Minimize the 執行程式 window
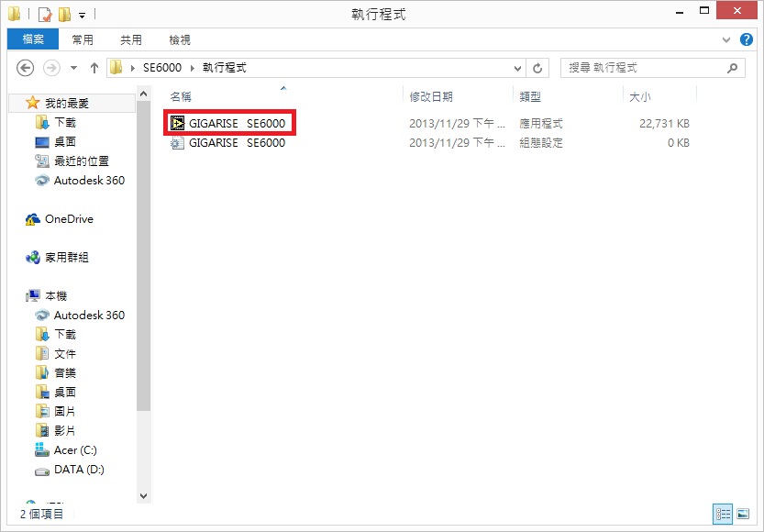Viewport: 764px width, 532px height. (x=680, y=11)
